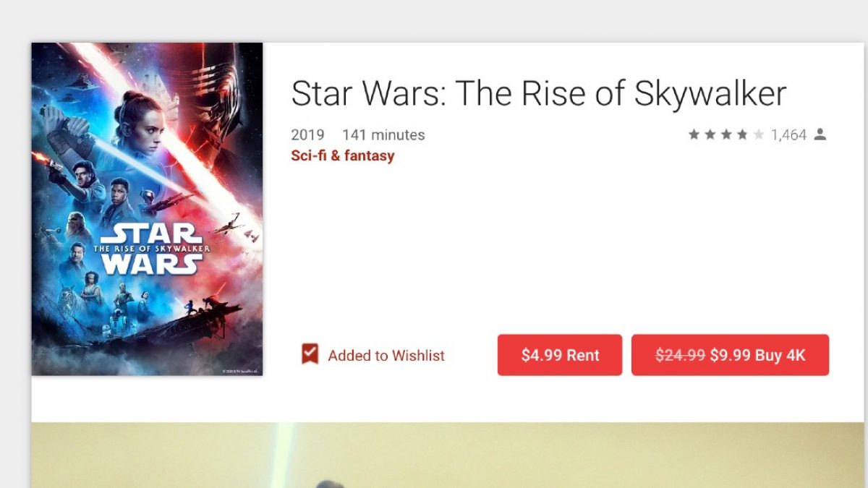The width and height of the screenshot is (868, 488).
Task: Click the fifth gray rating star
Action: pos(758,134)
